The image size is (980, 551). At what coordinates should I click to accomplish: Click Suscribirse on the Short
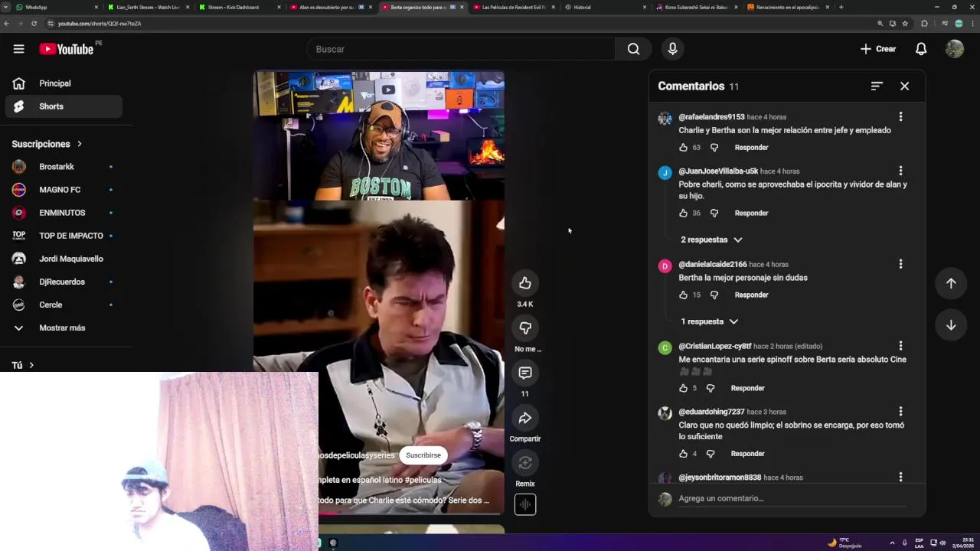423,455
